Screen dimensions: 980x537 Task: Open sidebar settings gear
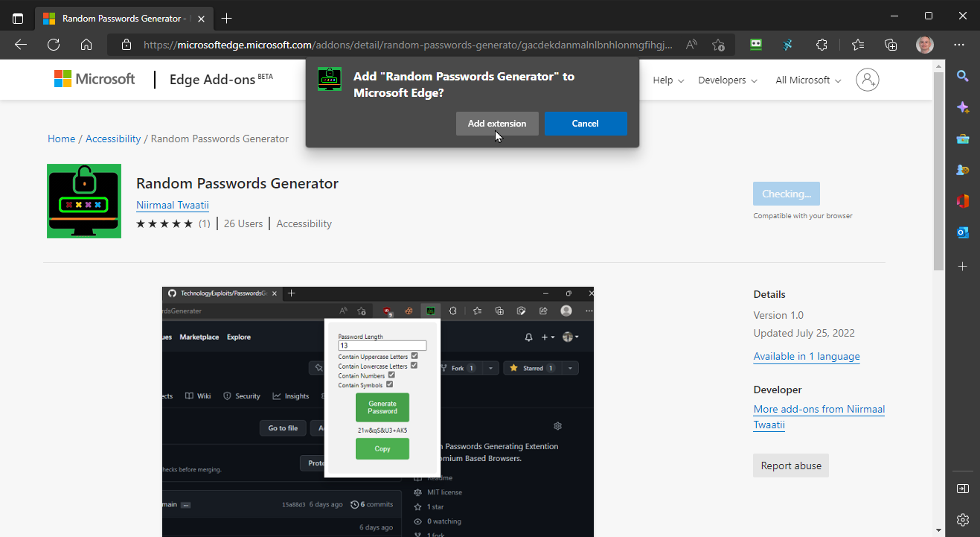pyautogui.click(x=962, y=519)
